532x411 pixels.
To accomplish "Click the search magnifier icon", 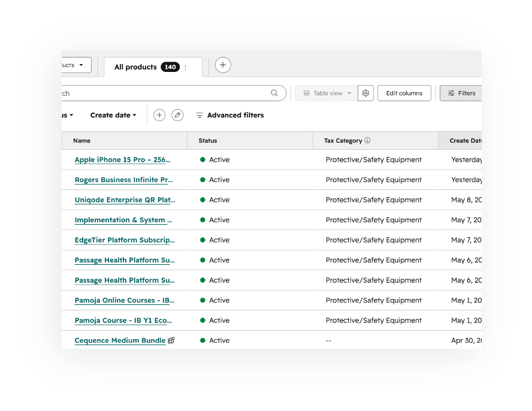I will (x=274, y=93).
